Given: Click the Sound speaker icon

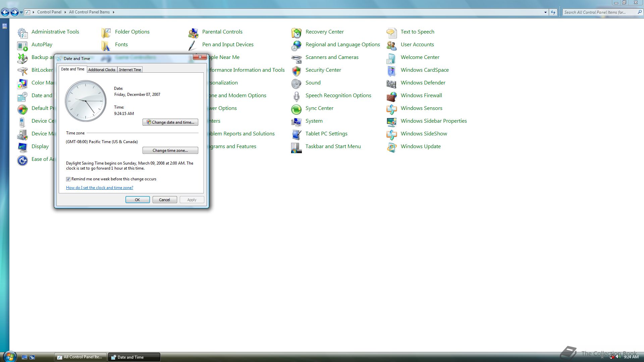Looking at the screenshot, I should click(x=297, y=84).
